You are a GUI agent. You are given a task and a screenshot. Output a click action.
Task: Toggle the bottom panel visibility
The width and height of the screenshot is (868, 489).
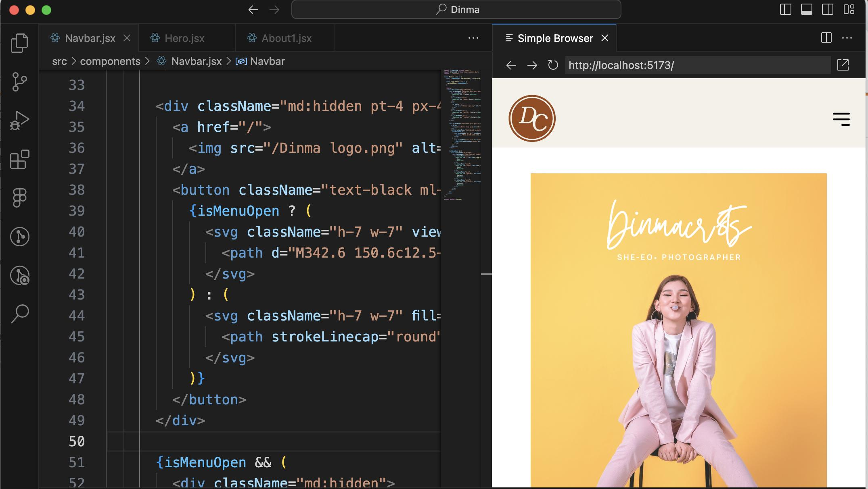click(807, 9)
